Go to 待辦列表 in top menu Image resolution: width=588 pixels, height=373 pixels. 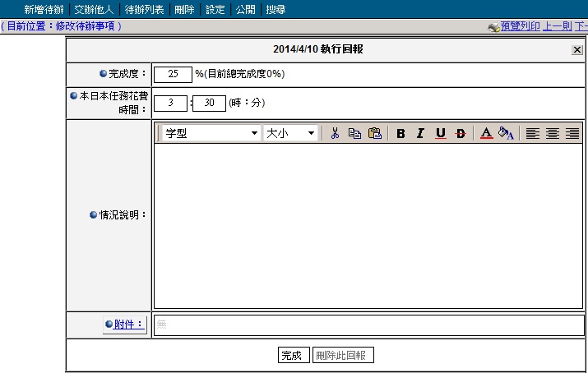pos(144,10)
